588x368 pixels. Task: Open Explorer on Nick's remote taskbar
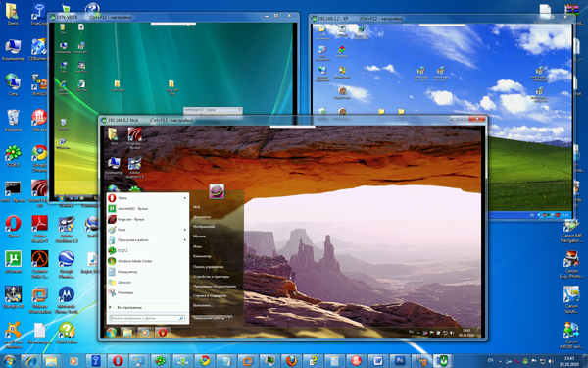(x=127, y=332)
